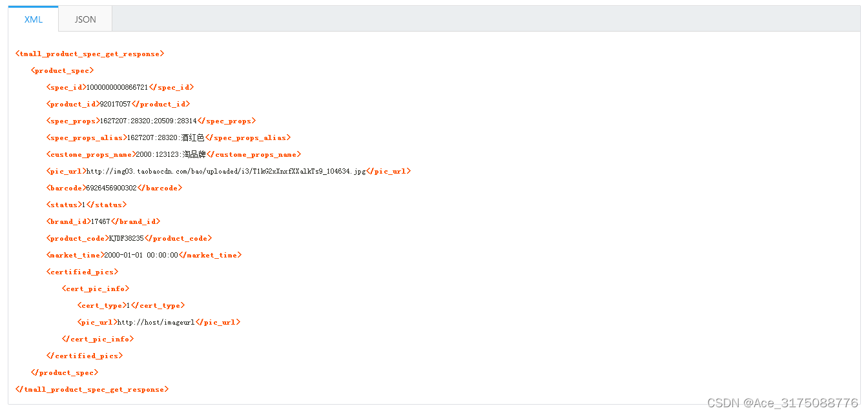Select the cert_type value line
The image size is (868, 415).
(x=131, y=305)
